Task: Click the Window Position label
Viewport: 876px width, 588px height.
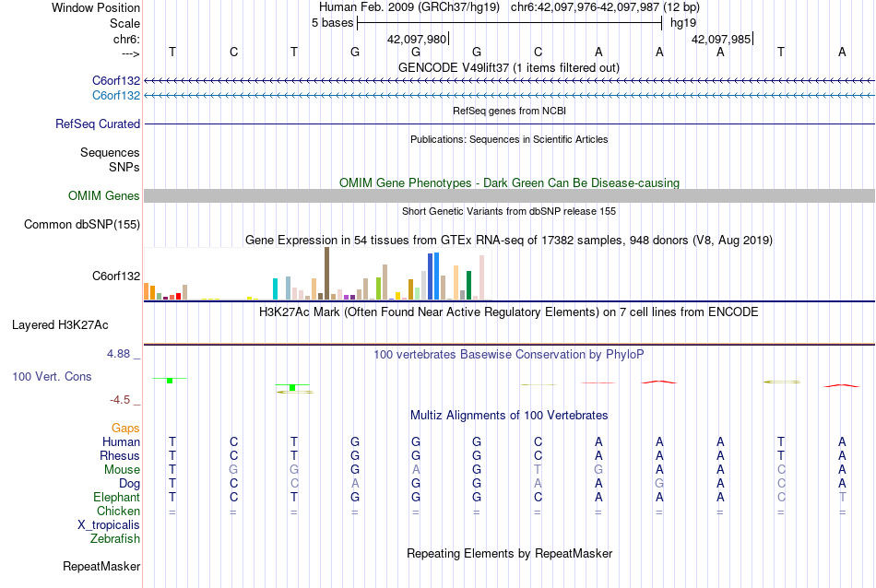Action: click(96, 7)
